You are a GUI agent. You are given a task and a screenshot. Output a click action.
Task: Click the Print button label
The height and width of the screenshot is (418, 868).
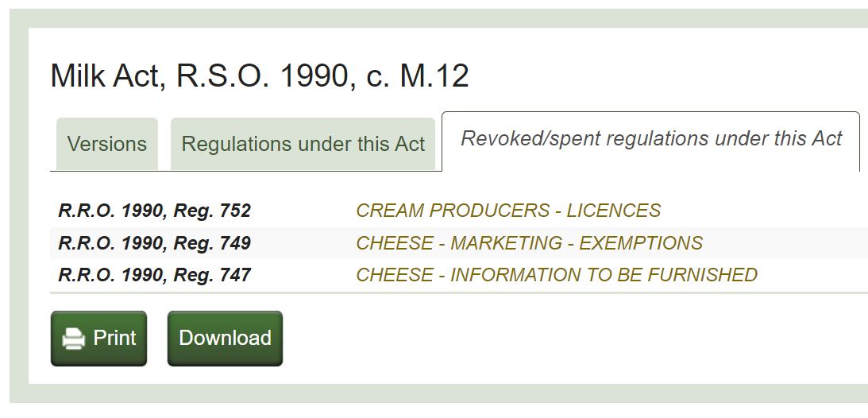pos(115,338)
